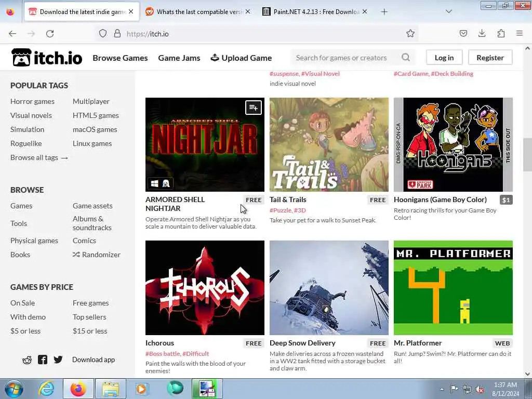Open the Firefox downloads panel
The image size is (532, 399).
[x=482, y=34]
